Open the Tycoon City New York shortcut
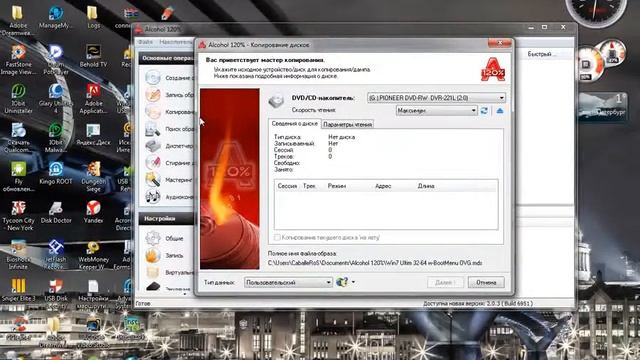The height and width of the screenshot is (360, 640). [18, 216]
